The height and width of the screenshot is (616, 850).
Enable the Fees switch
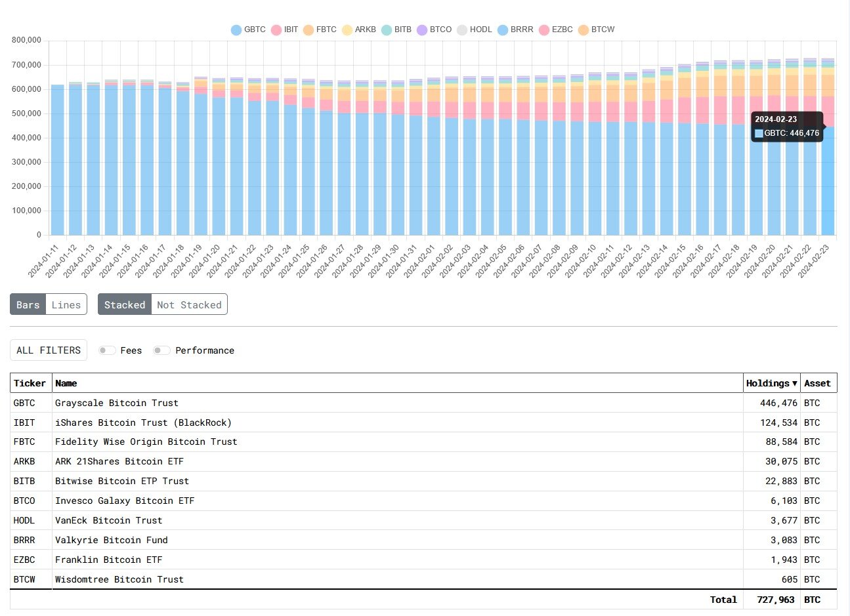(107, 350)
